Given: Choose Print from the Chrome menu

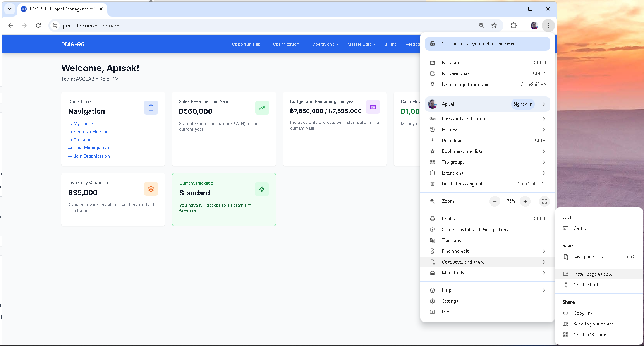Looking at the screenshot, I should pyautogui.click(x=488, y=219).
